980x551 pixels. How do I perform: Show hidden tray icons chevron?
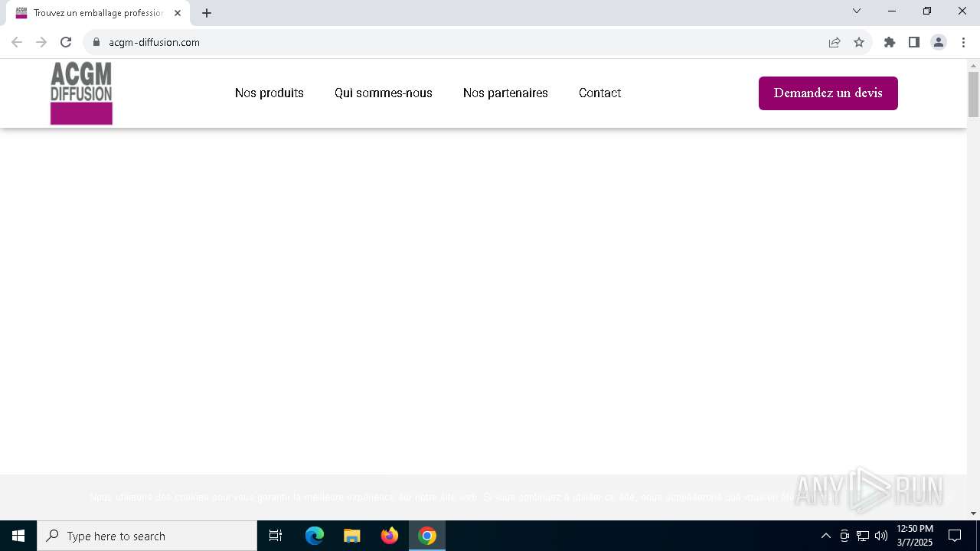click(x=825, y=536)
